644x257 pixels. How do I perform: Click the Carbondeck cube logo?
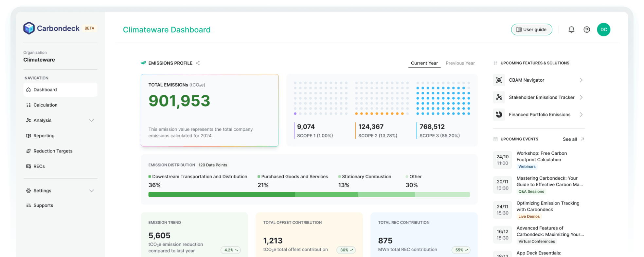[x=29, y=28]
